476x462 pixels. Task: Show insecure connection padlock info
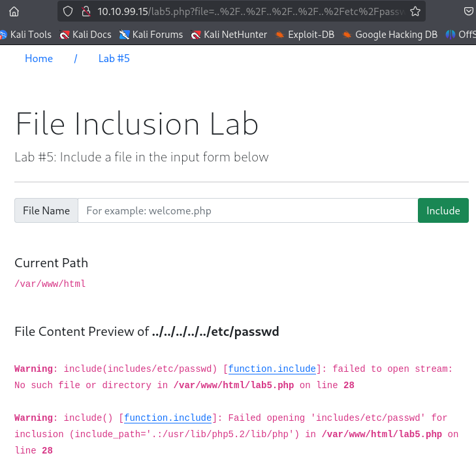(x=86, y=12)
